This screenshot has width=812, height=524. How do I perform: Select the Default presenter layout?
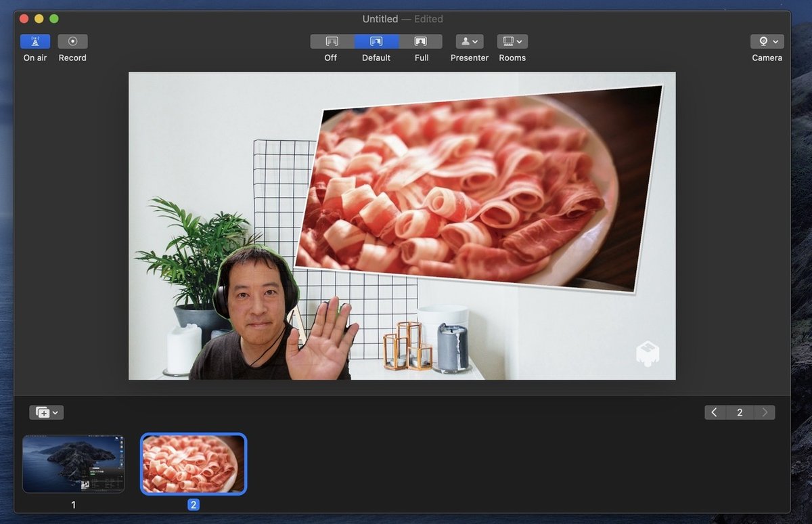coord(376,41)
